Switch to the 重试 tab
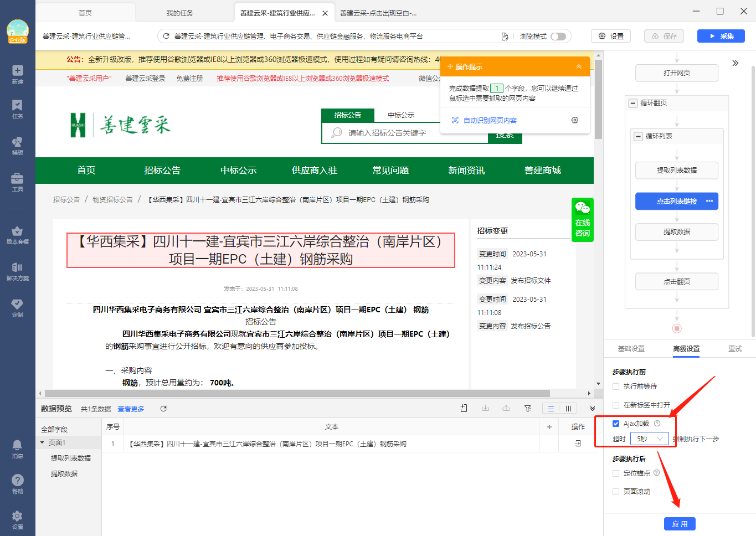The height and width of the screenshot is (536, 756). click(x=735, y=349)
